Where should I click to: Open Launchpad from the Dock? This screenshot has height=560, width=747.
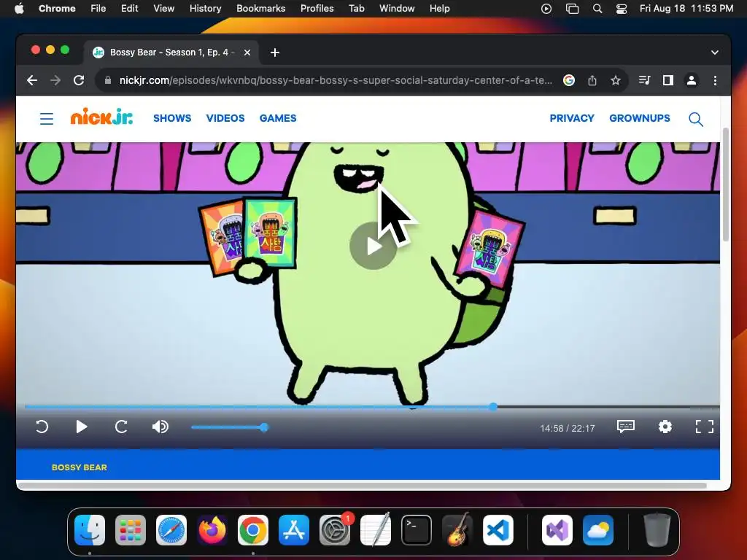pyautogui.click(x=131, y=530)
